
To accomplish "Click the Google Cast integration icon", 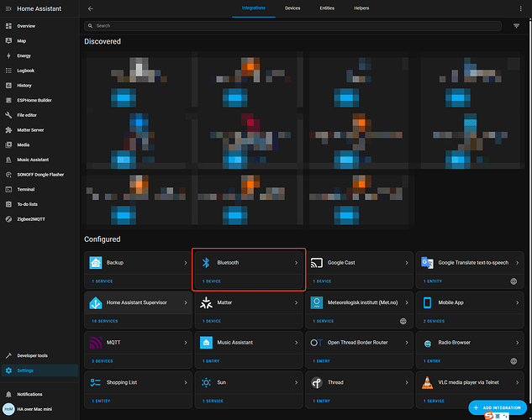I will pyautogui.click(x=317, y=263).
